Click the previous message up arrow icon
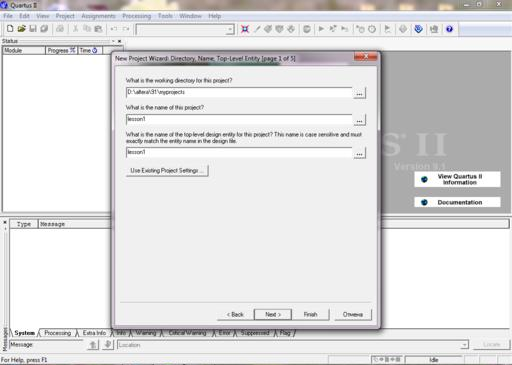This screenshot has width=512, height=365. [x=93, y=345]
